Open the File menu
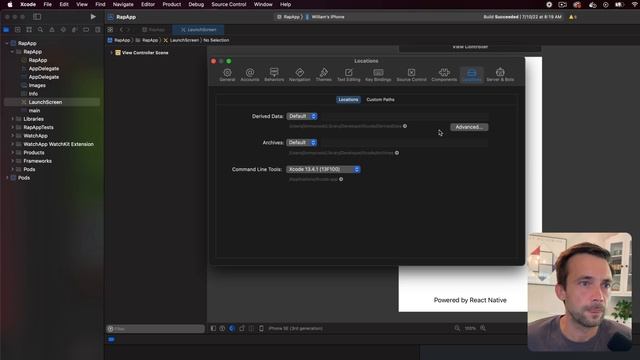 (47, 4)
